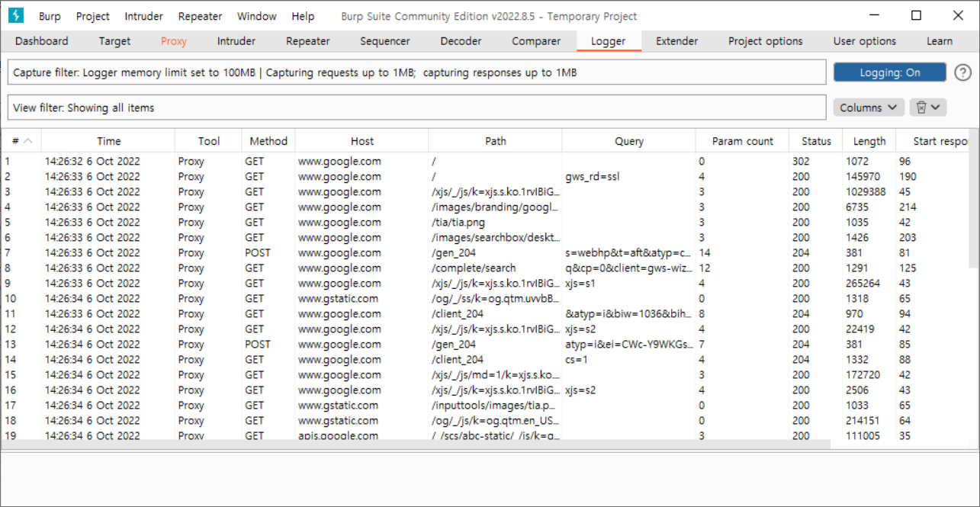Viewport: 980px width, 507px height.
Task: Select the /images/searchbox/deskt... request row
Action: coord(485,237)
